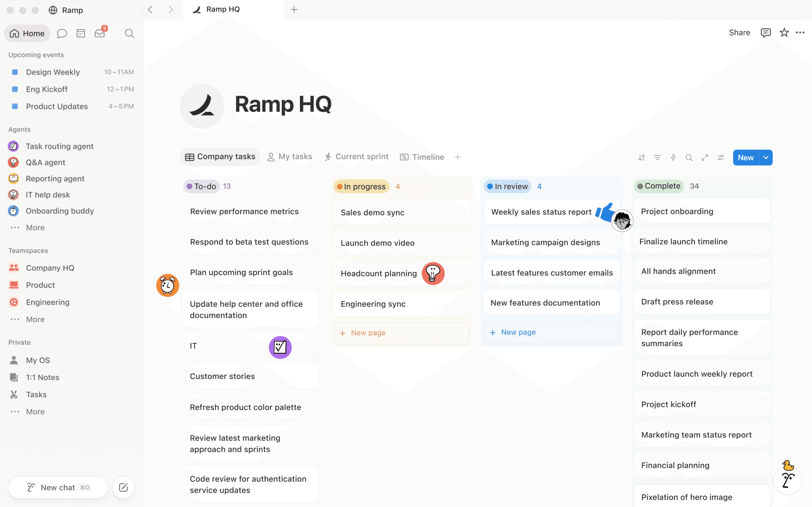The width and height of the screenshot is (812, 507).
Task: Open the chat bubble icon in sidebar
Action: (x=62, y=34)
